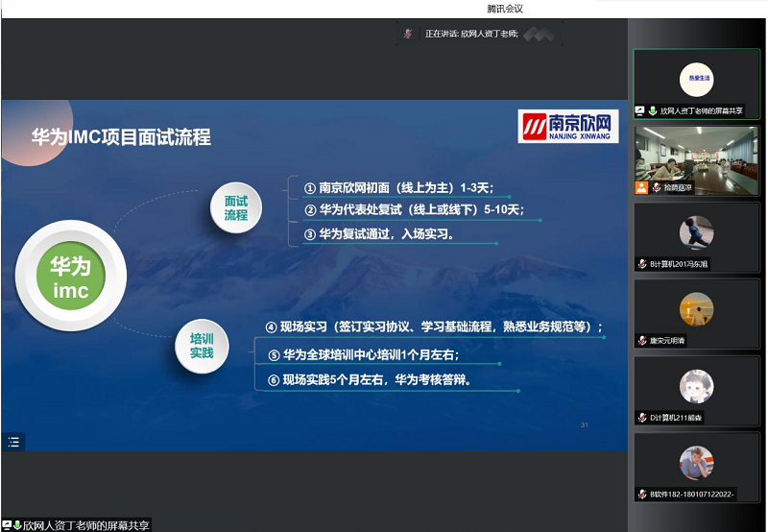
Task: Click the 欣网人资丁老师的屏幕共享 bottom label
Action: [x=86, y=525]
